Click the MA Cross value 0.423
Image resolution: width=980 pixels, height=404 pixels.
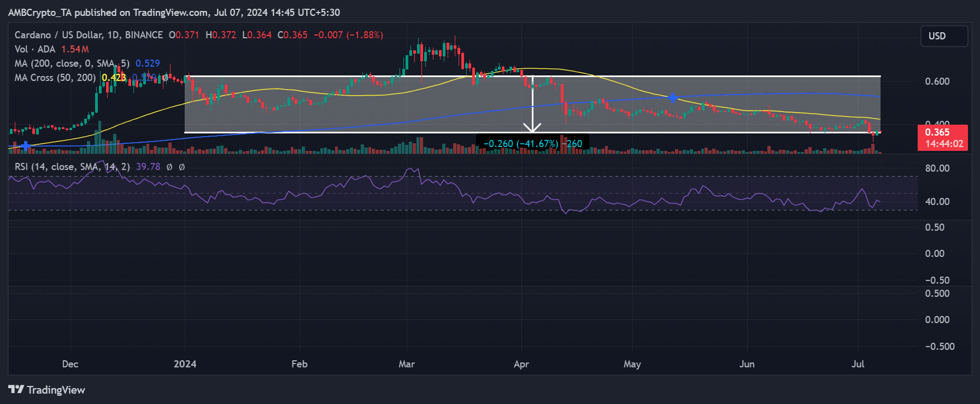click(x=114, y=78)
